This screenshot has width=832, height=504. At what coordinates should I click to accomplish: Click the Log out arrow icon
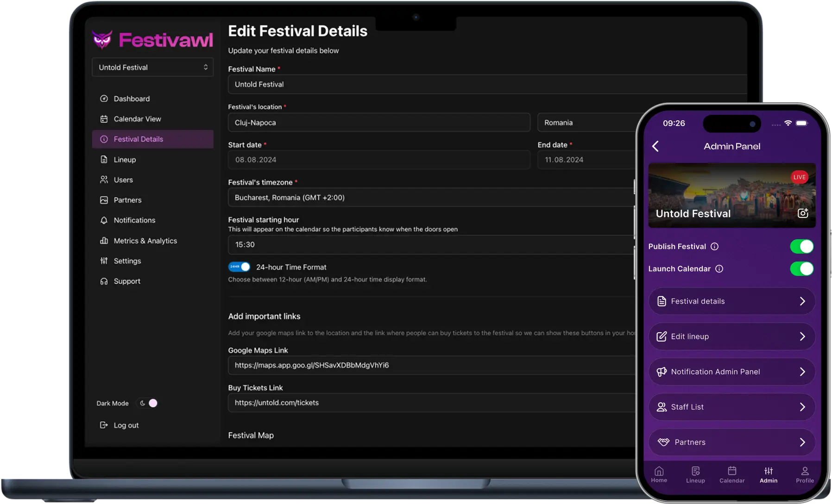[104, 425]
